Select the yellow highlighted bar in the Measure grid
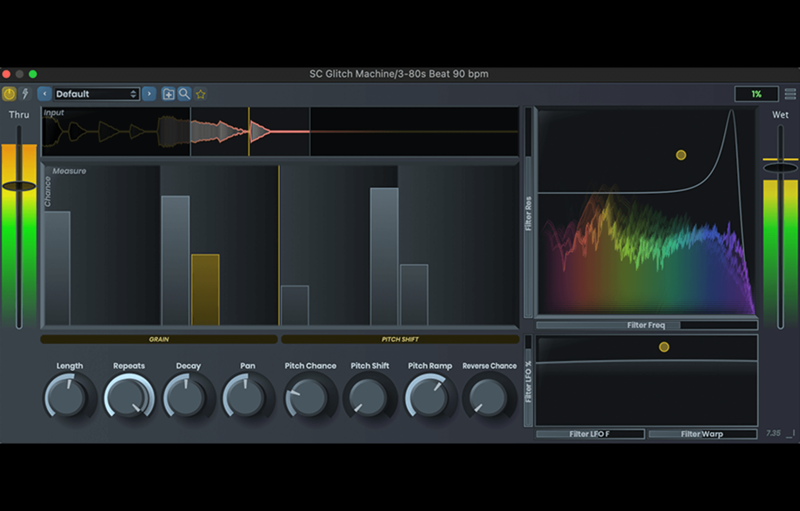 (206, 289)
